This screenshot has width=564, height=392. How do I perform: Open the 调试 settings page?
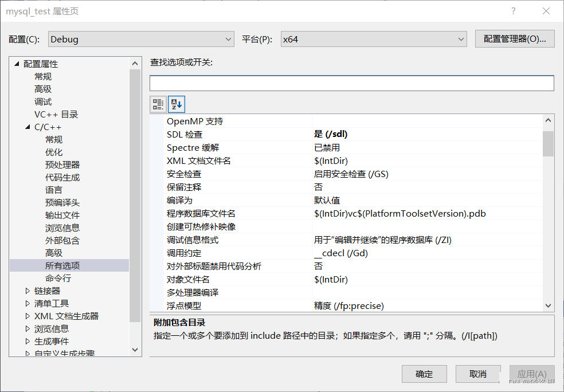42,101
